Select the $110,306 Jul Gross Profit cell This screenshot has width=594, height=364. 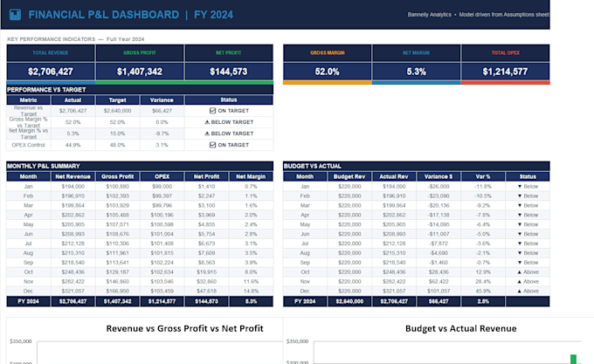(117, 244)
